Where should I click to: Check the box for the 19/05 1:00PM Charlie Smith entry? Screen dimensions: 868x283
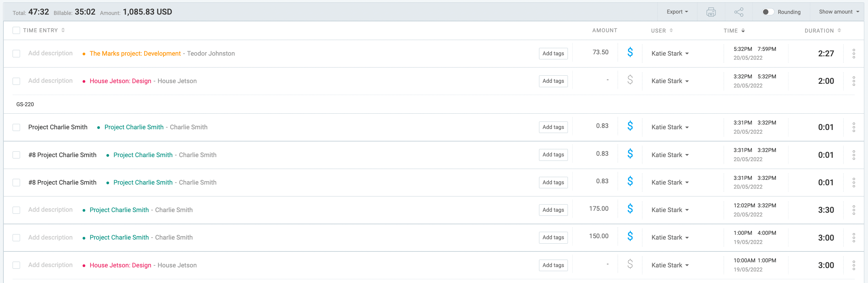click(x=16, y=238)
